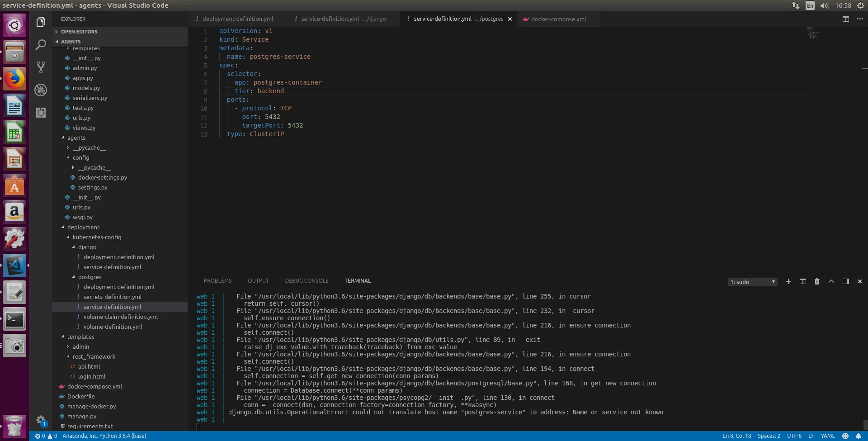Toggle panel position to the side
Screen dimensions: 868x441
[845, 281]
